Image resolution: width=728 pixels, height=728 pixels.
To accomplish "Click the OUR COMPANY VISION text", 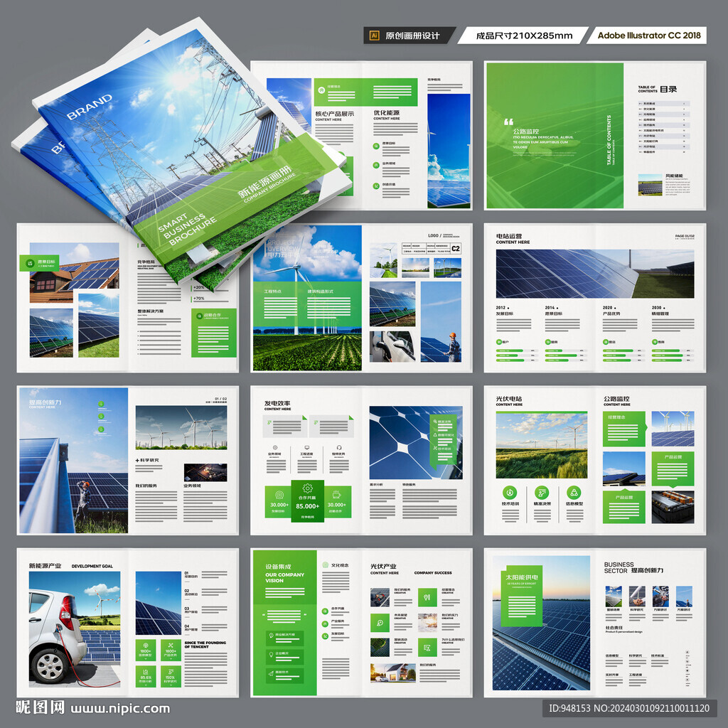I will click(x=284, y=577).
